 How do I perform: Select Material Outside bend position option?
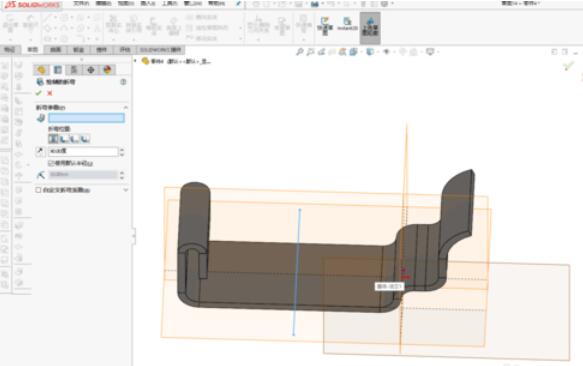75,139
